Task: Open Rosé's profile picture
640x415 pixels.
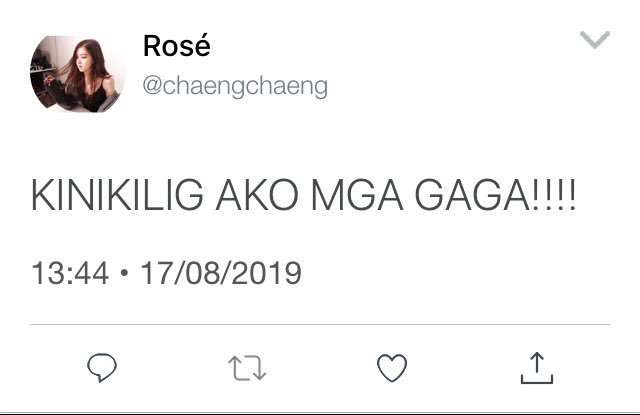Action: [78, 74]
